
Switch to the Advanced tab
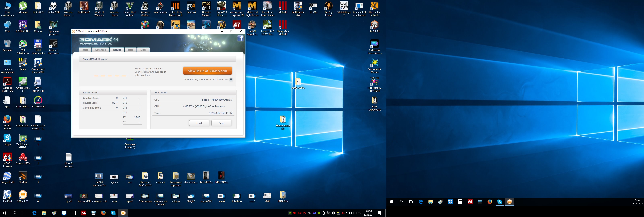(100, 50)
